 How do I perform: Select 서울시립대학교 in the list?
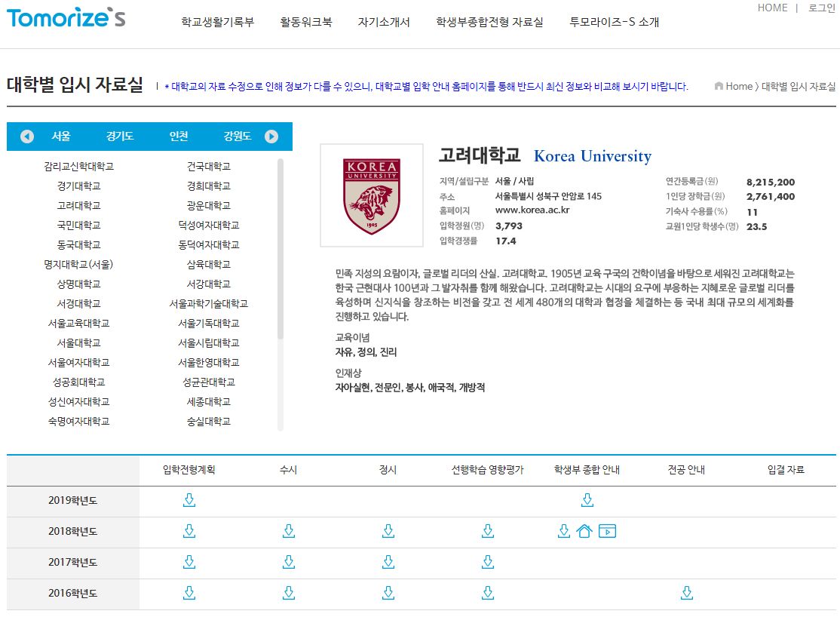[x=208, y=343]
